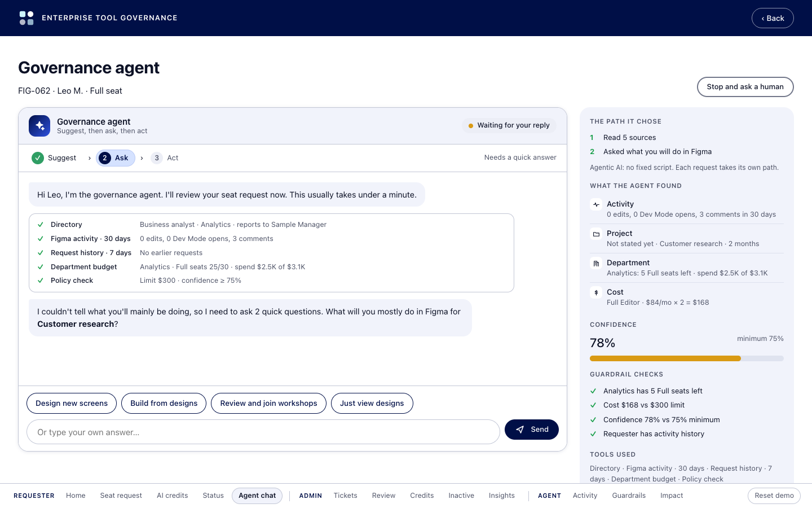Viewport: 812px width, 508px height.
Task: Open the Impact agent tab
Action: coord(672,496)
